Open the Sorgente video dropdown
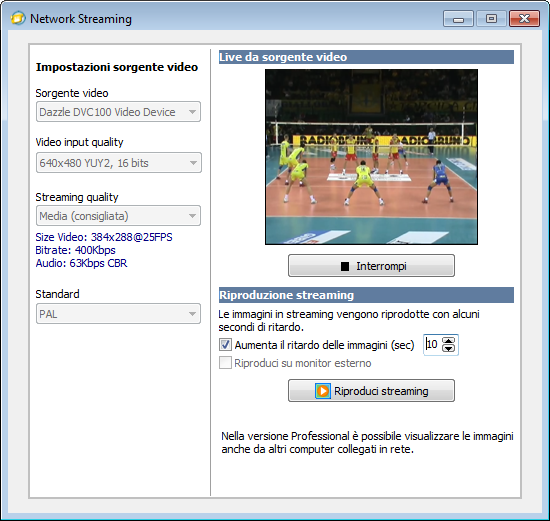This screenshot has width=550, height=521. 119,112
